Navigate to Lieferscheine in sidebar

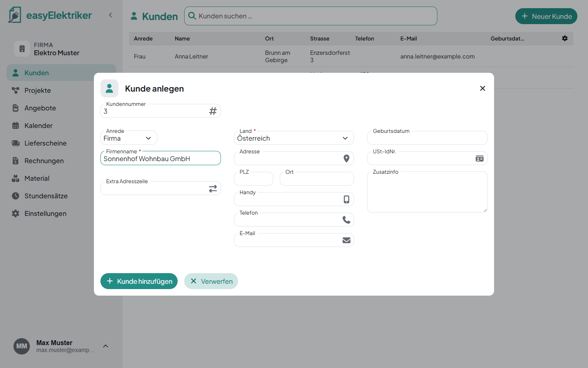coord(61,143)
